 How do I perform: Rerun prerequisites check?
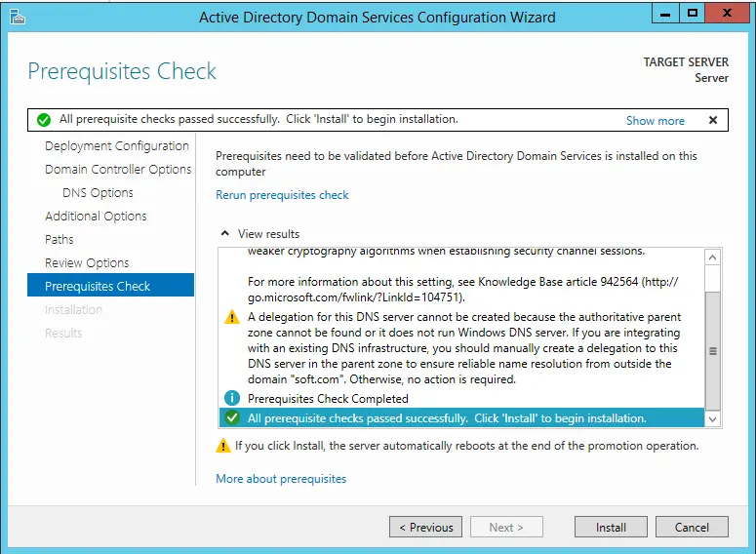click(282, 195)
